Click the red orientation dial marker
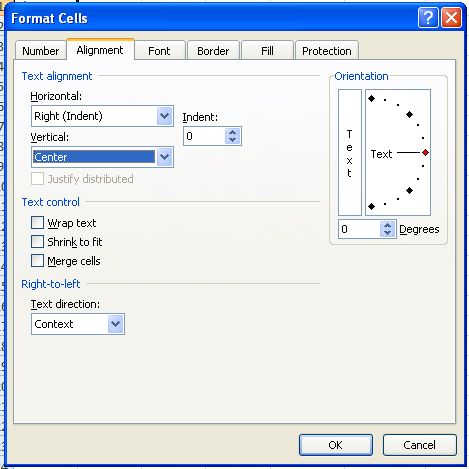 pyautogui.click(x=425, y=153)
